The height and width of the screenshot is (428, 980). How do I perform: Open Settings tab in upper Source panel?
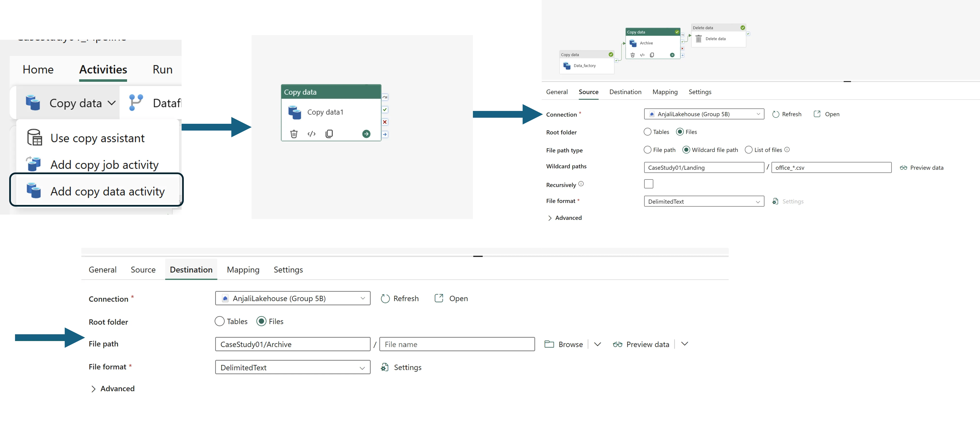click(x=700, y=92)
